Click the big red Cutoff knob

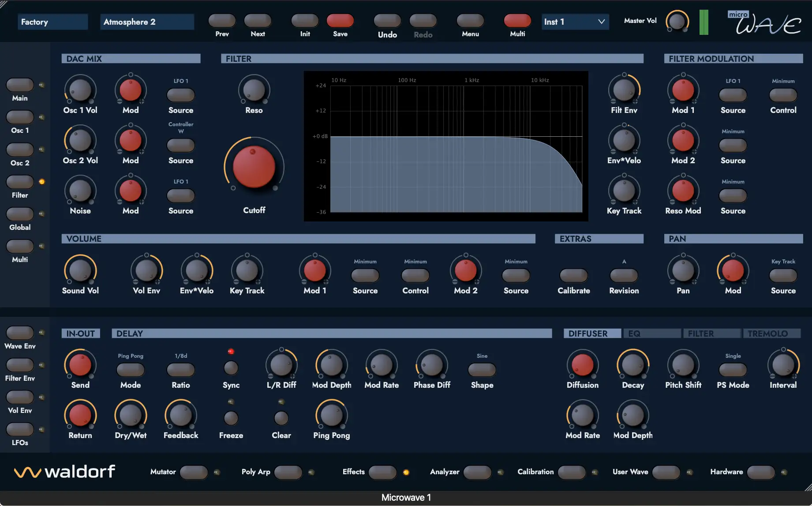pyautogui.click(x=254, y=167)
